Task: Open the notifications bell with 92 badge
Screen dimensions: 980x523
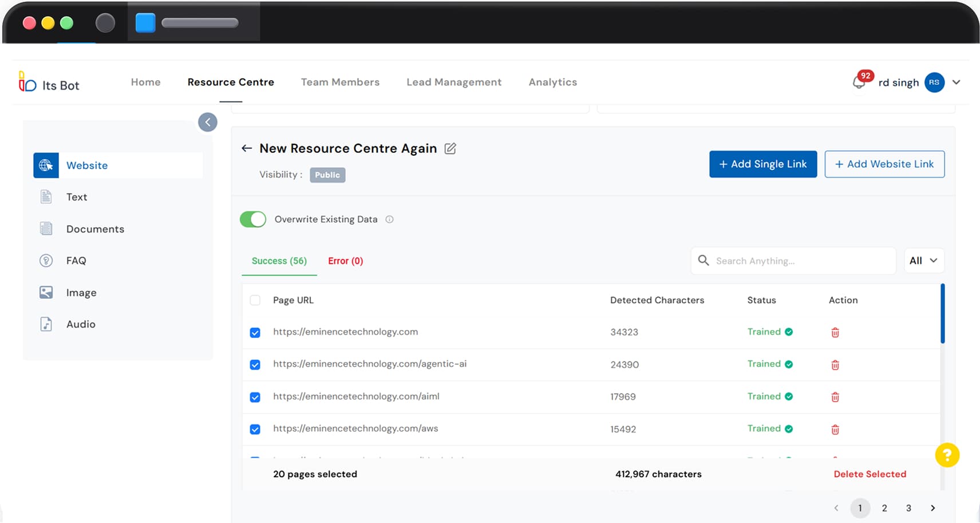Action: (x=859, y=81)
